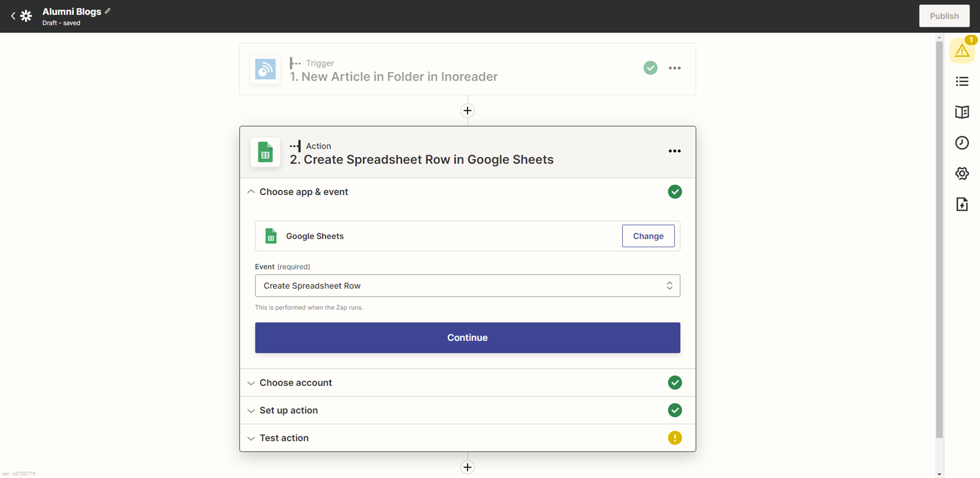Open the file lightning bolt icon
Screen dimensions: 980x478
tap(962, 204)
